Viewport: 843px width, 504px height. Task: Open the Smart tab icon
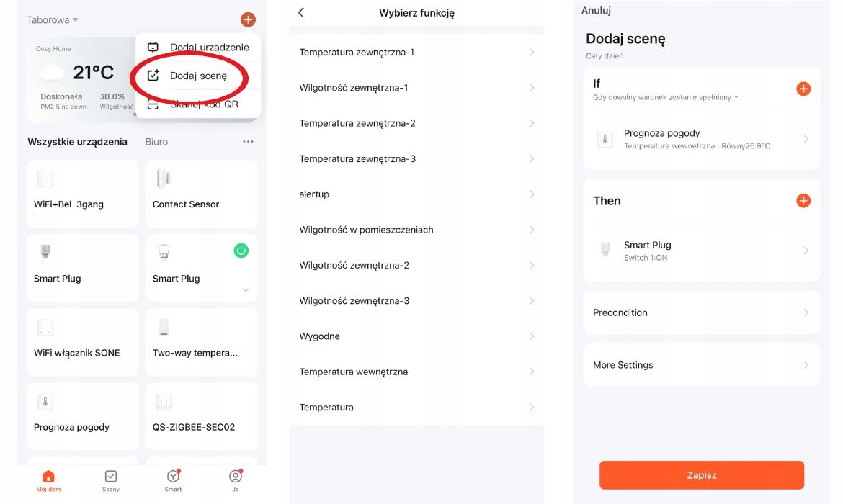173,477
